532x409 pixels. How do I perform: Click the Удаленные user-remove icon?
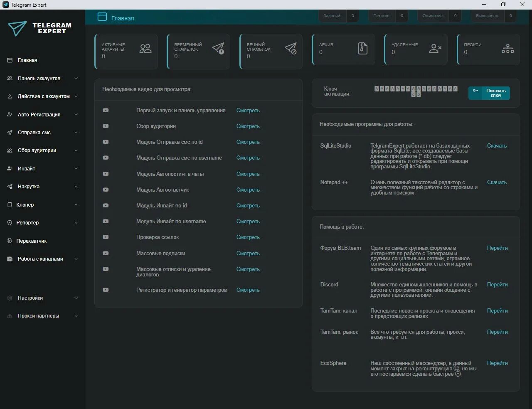(435, 49)
